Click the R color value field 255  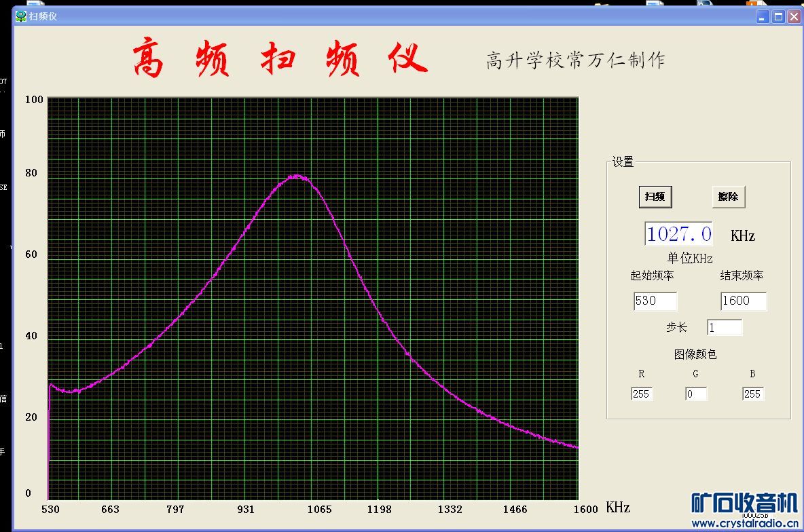(642, 394)
